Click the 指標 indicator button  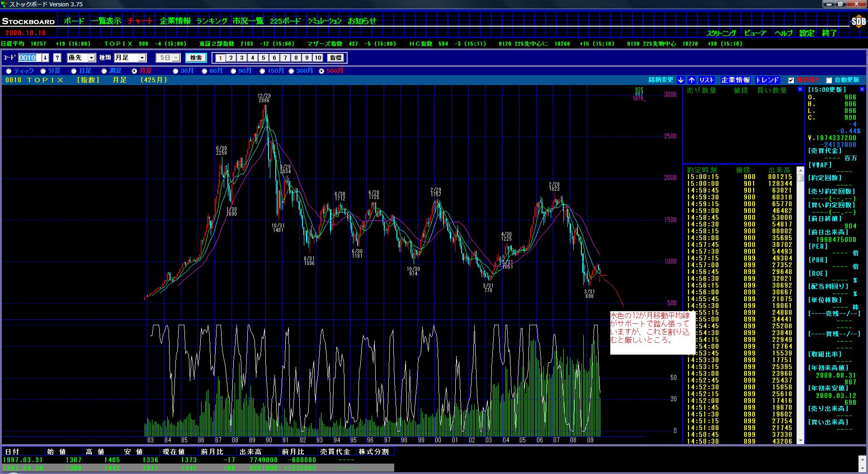pyautogui.click(x=335, y=58)
